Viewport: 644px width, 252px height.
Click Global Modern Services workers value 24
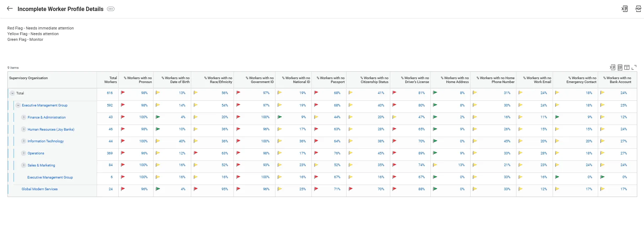pos(111,189)
